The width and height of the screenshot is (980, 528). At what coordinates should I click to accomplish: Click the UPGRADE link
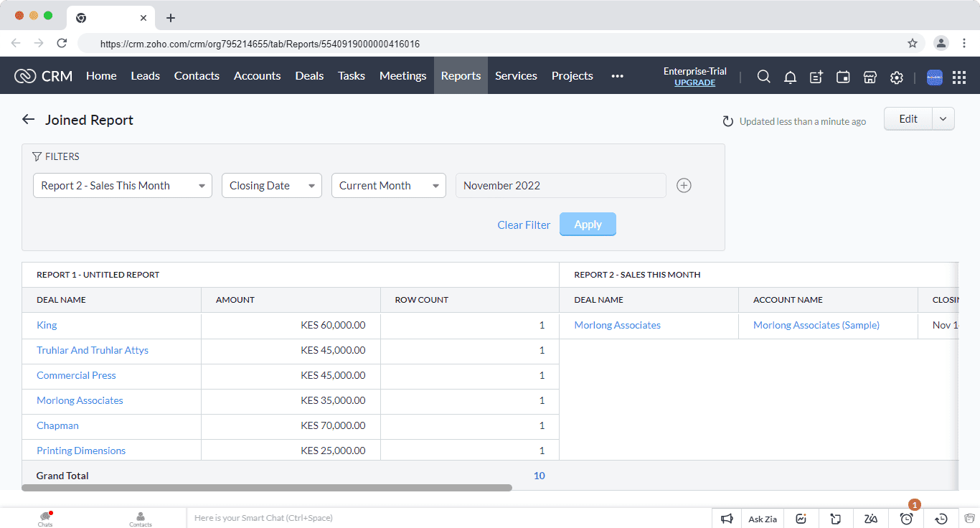(x=694, y=82)
